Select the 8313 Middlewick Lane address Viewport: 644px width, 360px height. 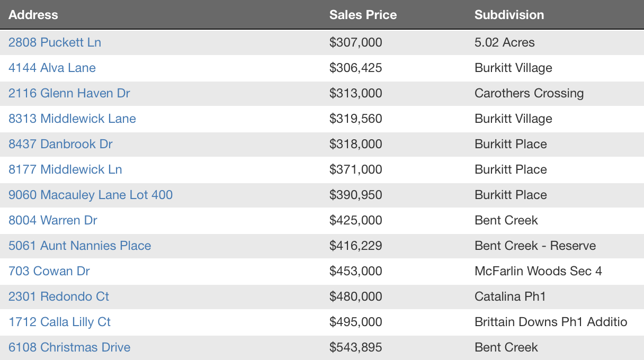72,119
